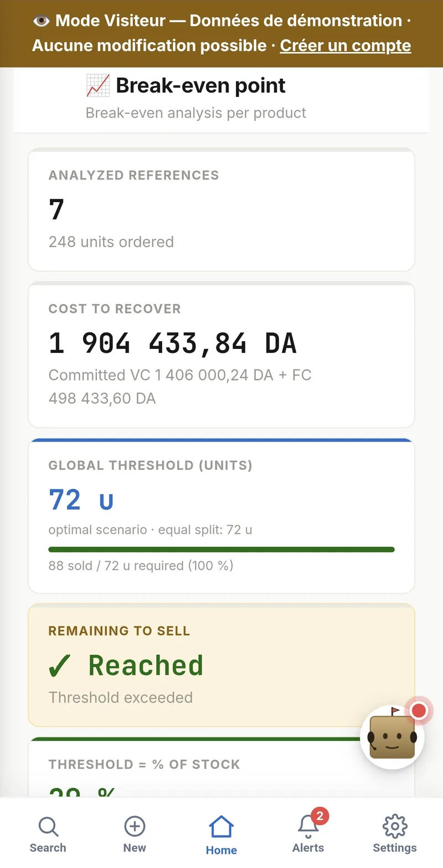Tap the Global Threshold (Units) card
The width and height of the screenshot is (443, 868).
[221, 516]
